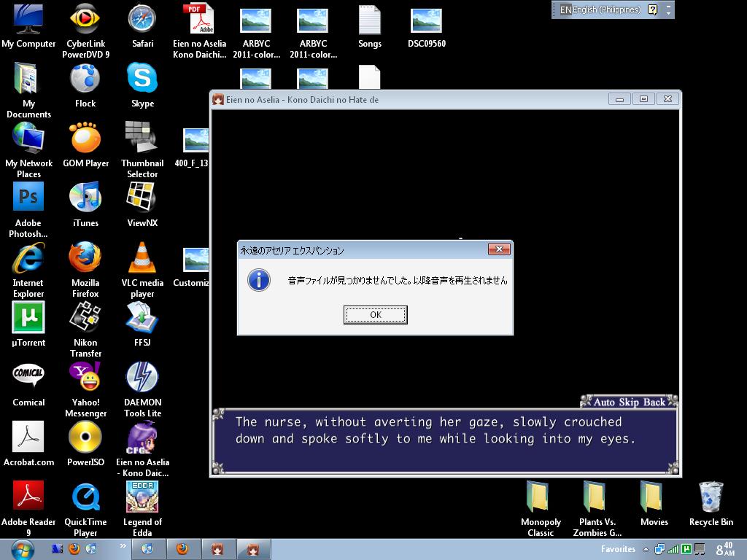
Task: Open the language bar help icon
Action: click(x=653, y=9)
